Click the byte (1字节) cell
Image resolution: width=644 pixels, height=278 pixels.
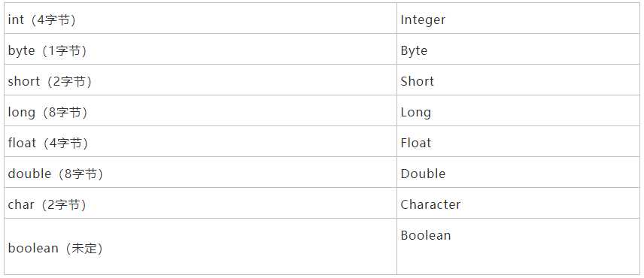point(200,49)
